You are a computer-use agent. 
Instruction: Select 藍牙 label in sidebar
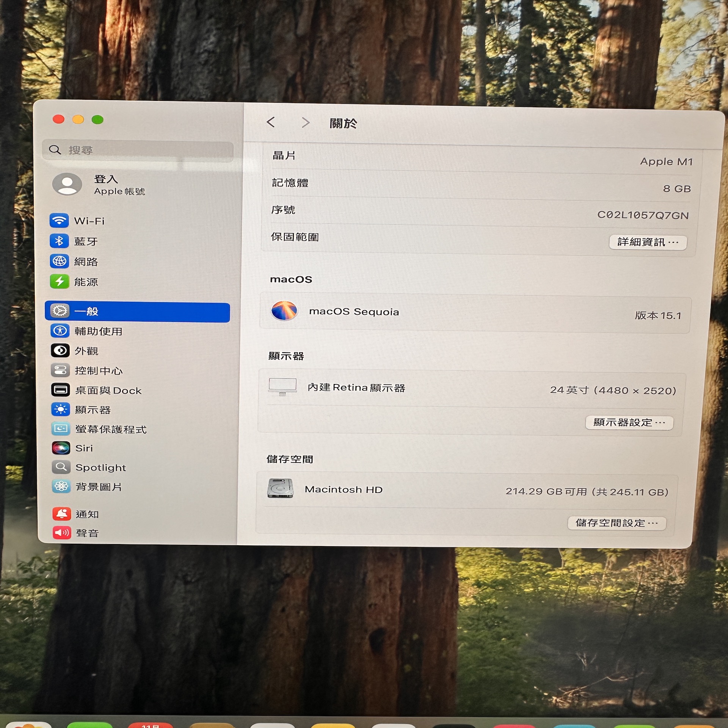click(x=86, y=242)
